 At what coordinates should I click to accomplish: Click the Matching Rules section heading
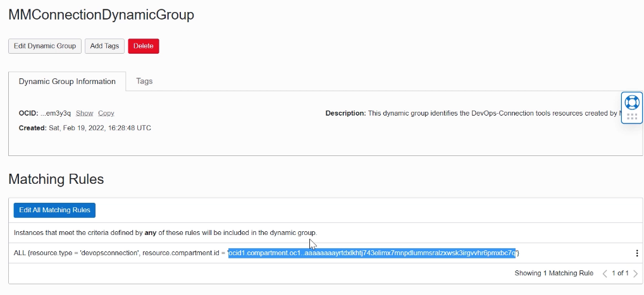coord(56,179)
